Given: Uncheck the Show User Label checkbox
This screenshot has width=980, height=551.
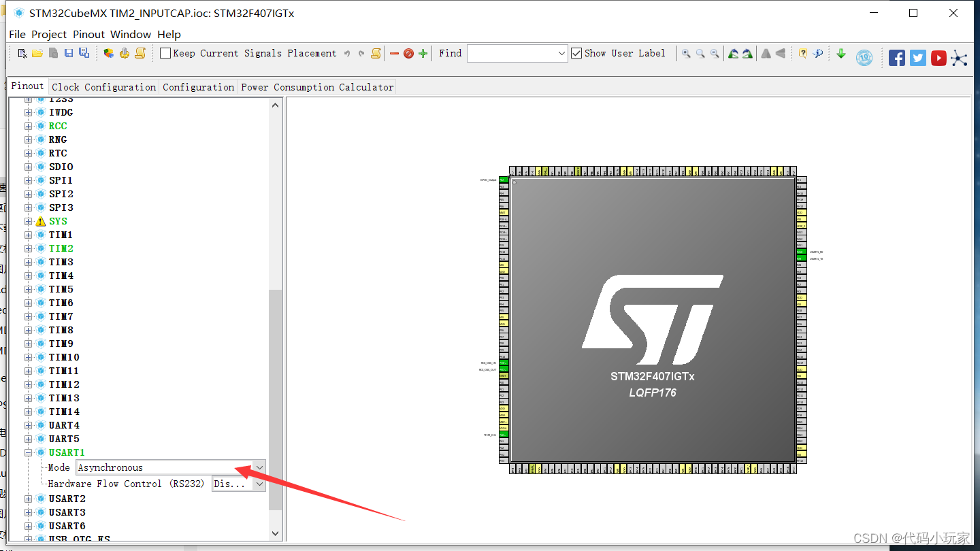Looking at the screenshot, I should tap(576, 53).
